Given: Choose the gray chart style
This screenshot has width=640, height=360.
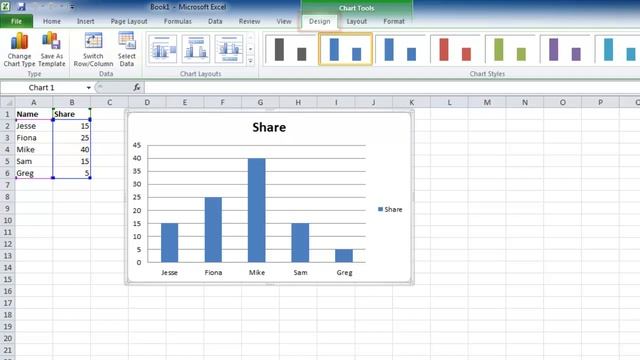Looking at the screenshot, I should (x=291, y=49).
